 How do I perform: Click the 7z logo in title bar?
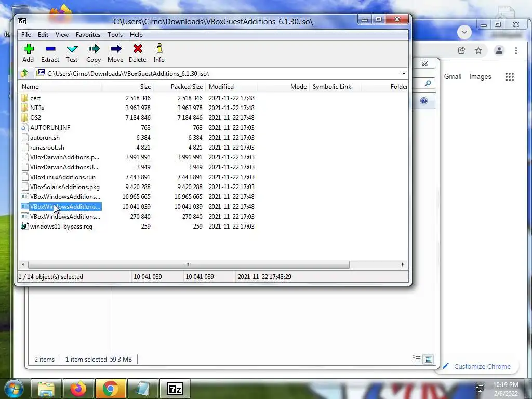[x=22, y=21]
